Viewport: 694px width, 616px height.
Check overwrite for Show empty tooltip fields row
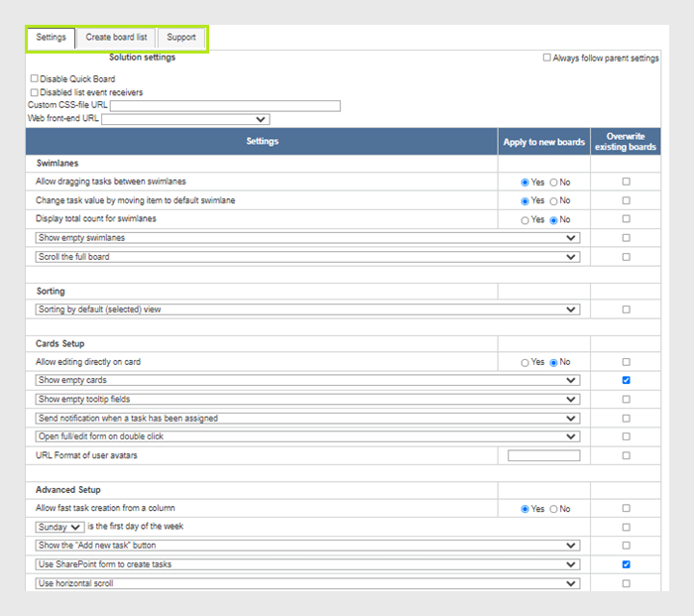coord(627,400)
